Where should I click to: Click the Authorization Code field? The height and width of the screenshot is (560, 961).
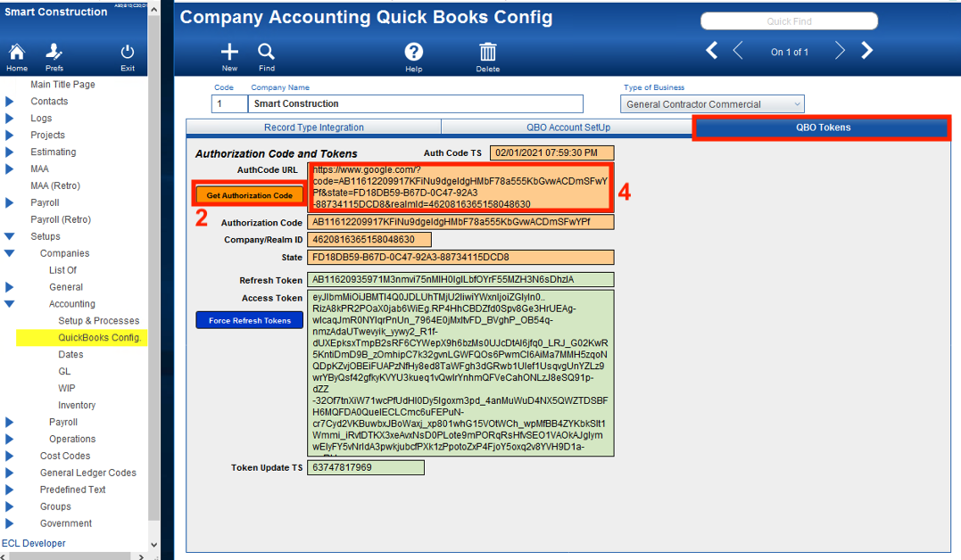point(460,222)
